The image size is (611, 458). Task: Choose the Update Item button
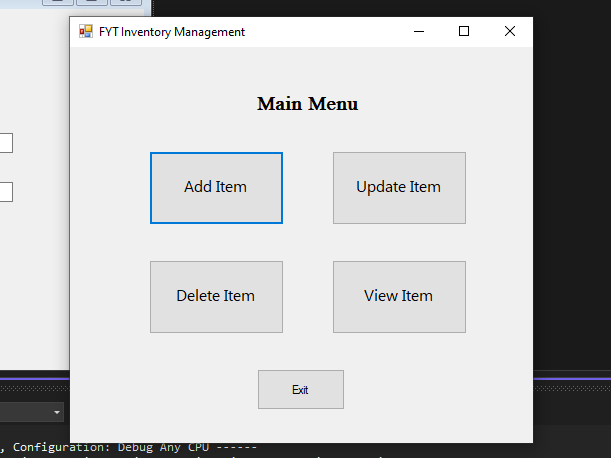[x=399, y=188]
